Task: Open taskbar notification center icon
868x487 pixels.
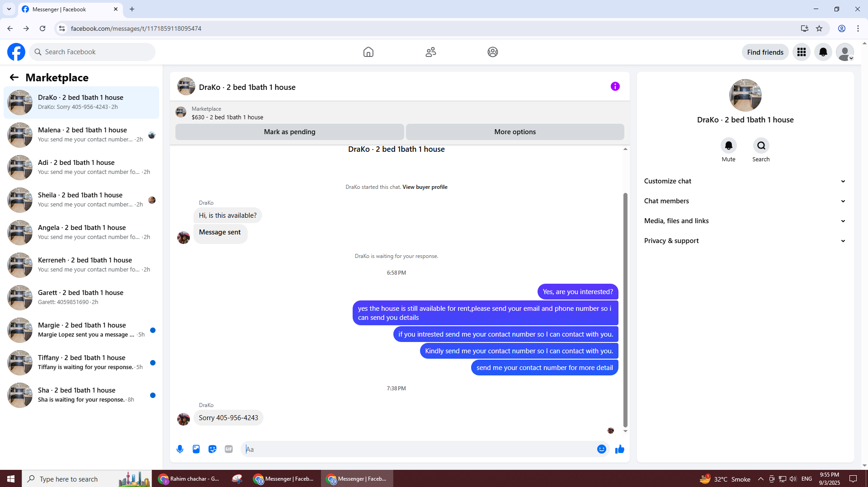Action: (853, 479)
